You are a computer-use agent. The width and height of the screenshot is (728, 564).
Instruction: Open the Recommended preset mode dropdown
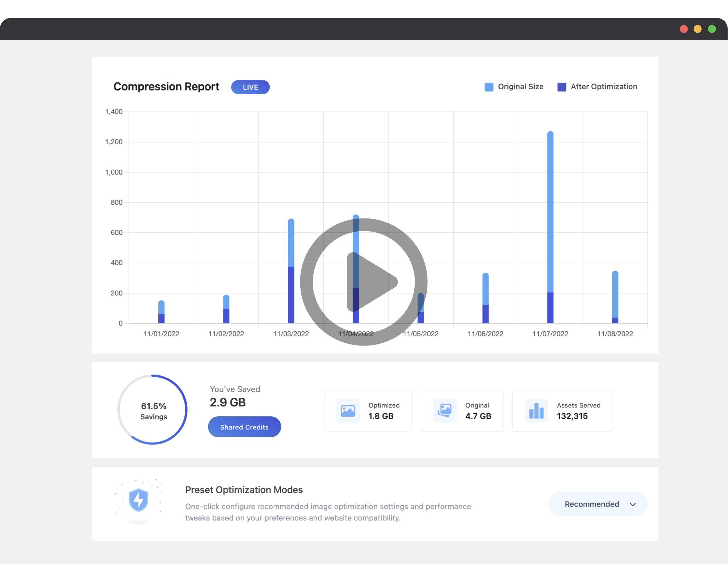pos(598,504)
